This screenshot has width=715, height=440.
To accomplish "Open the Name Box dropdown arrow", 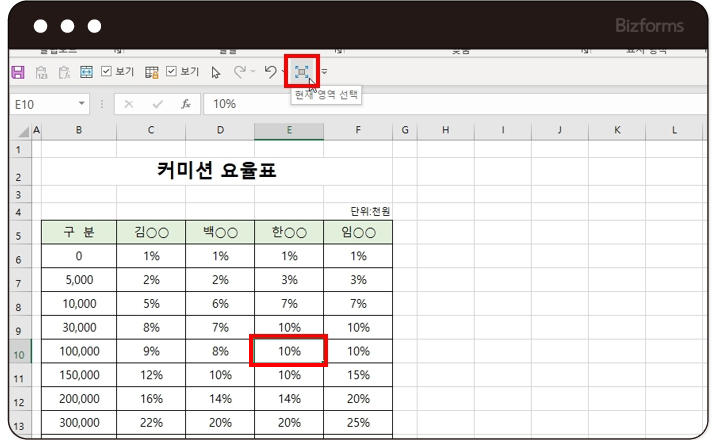I will tap(82, 104).
